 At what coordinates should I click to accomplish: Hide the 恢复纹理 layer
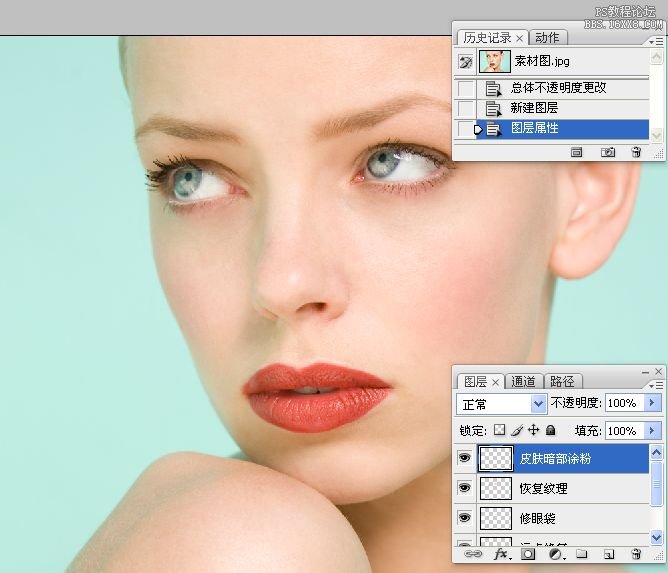(x=464, y=488)
